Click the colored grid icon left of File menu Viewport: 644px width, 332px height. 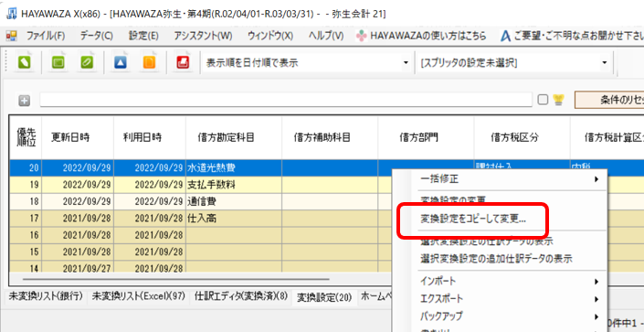pyautogui.click(x=12, y=37)
